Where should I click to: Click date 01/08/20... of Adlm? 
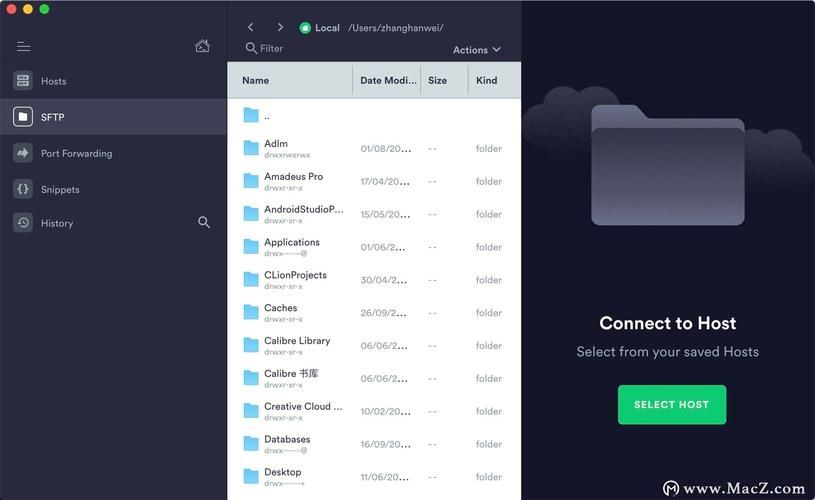386,149
